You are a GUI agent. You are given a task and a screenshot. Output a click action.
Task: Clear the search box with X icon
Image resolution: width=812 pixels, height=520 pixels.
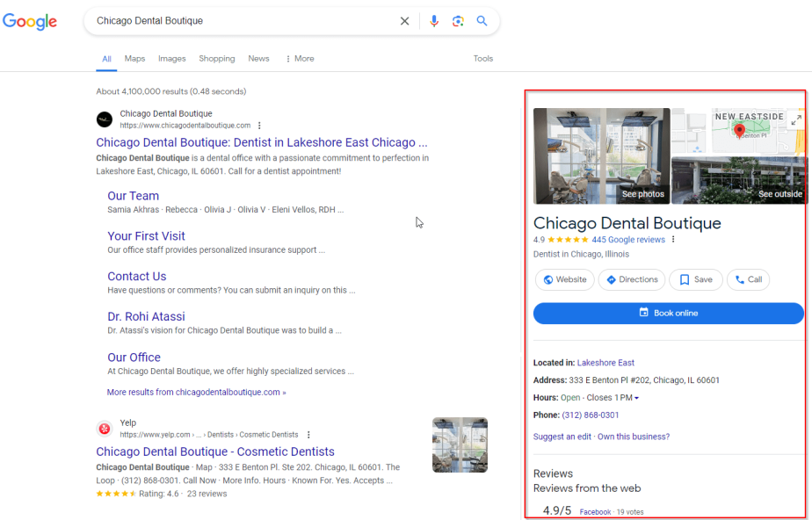[404, 21]
